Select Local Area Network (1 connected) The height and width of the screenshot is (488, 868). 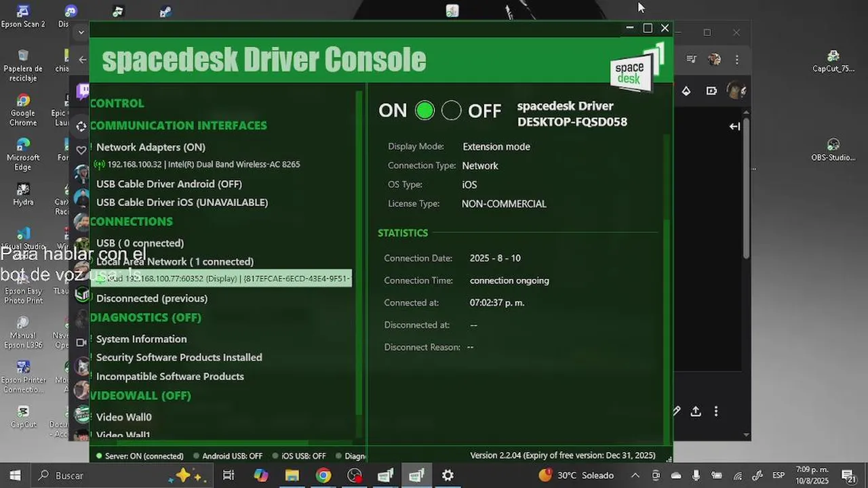[x=175, y=262]
